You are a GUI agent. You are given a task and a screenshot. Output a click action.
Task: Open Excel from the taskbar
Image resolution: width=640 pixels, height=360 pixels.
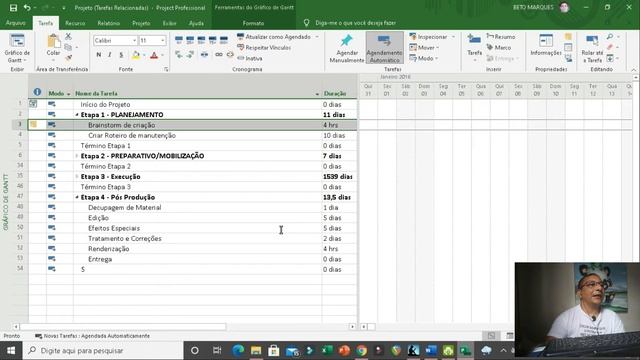[327, 350]
